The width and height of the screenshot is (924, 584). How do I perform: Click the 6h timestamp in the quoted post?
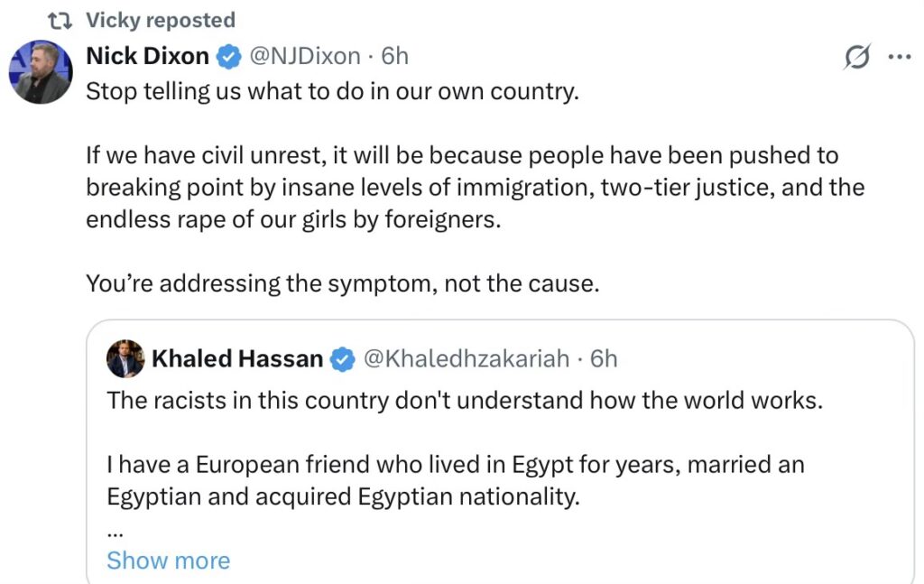coord(604,359)
